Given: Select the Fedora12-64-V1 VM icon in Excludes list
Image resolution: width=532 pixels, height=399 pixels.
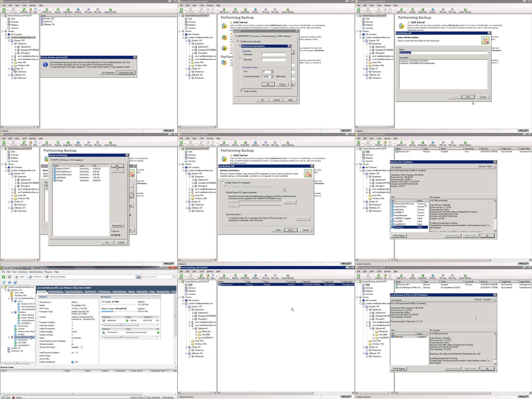Looking at the screenshot, I should tap(55, 169).
